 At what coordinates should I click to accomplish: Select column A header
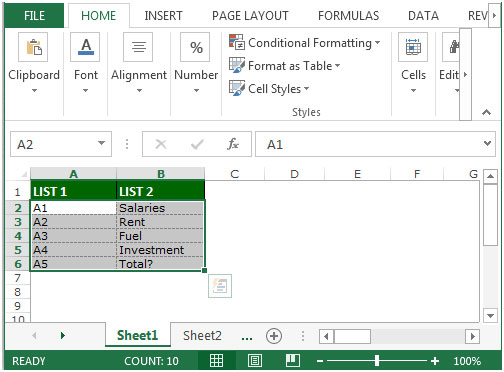point(73,174)
